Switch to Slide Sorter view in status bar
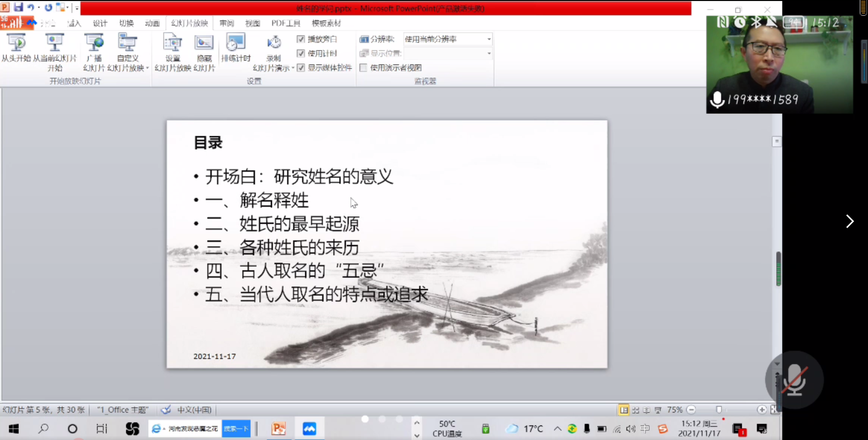Viewport: 868px width, 440px height. coord(635,410)
